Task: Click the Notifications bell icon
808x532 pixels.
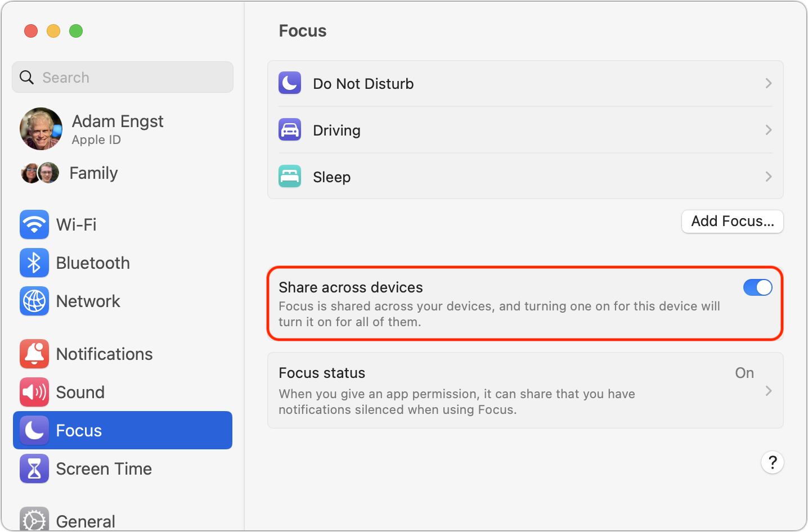Action: tap(34, 354)
